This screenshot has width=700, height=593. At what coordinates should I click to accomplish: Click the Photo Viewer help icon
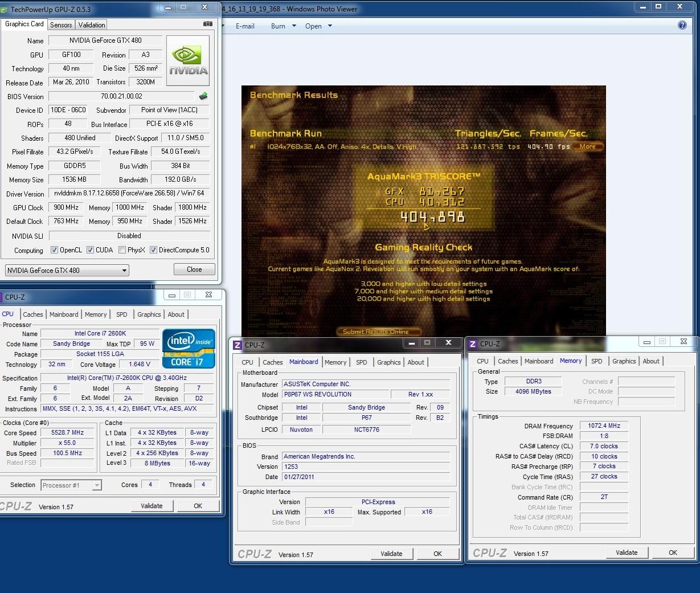pyautogui.click(x=682, y=25)
